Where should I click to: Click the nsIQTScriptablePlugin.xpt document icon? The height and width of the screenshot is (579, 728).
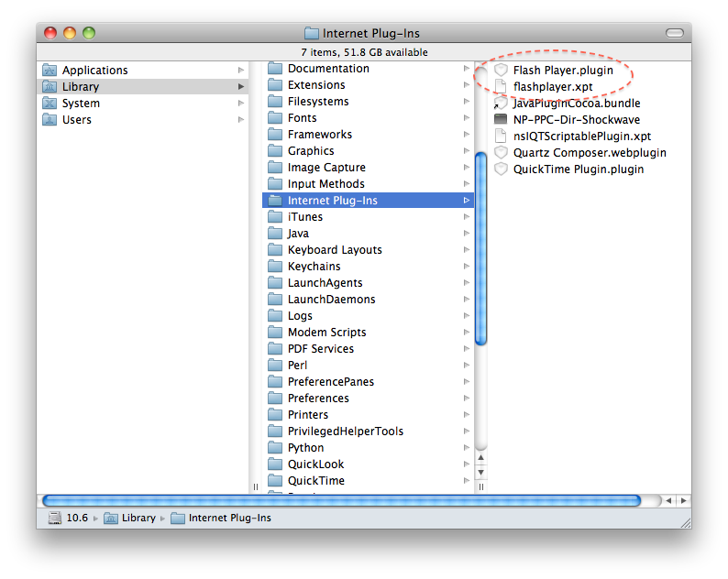(501, 136)
